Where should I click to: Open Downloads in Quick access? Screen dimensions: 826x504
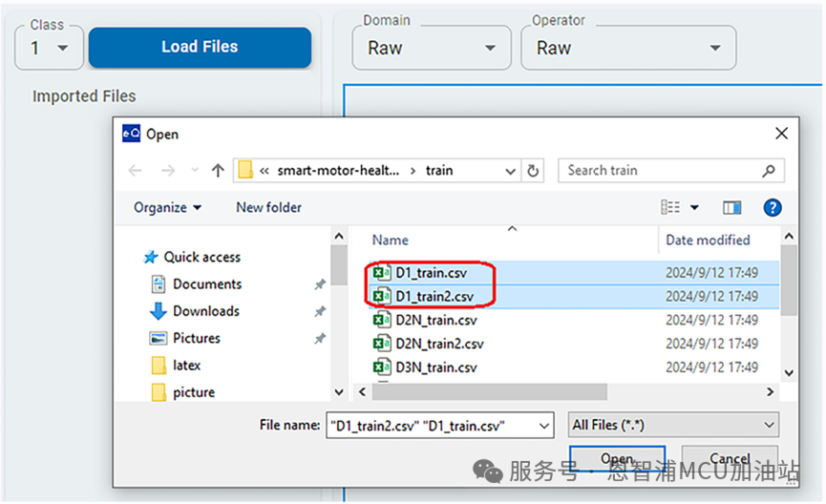205,311
